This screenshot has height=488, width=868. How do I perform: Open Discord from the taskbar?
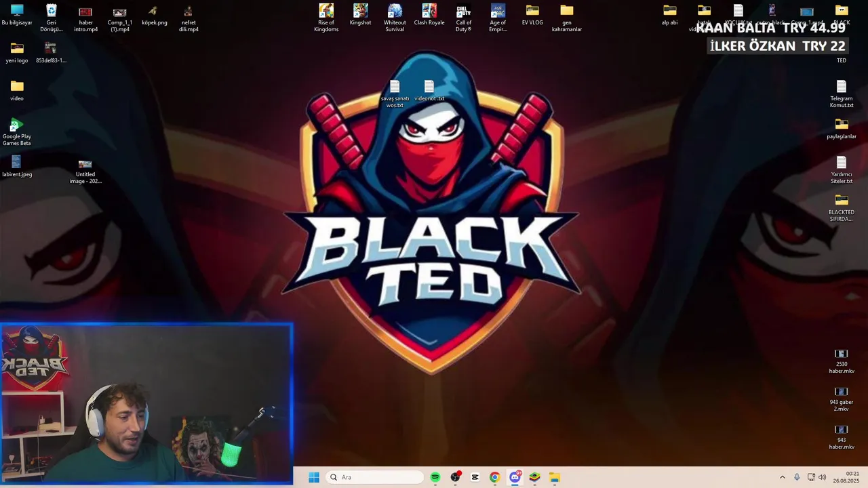(x=515, y=477)
